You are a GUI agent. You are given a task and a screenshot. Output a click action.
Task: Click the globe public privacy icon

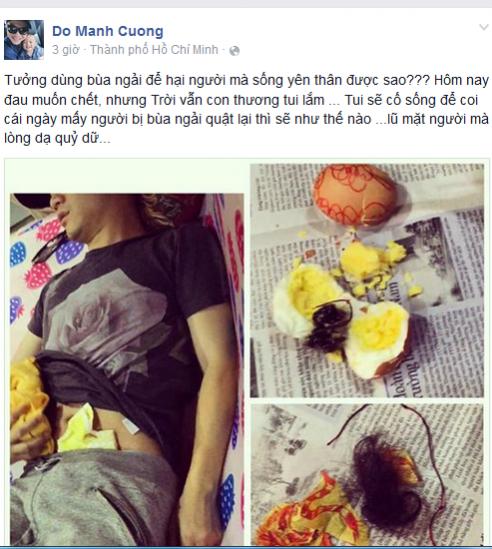[234, 51]
